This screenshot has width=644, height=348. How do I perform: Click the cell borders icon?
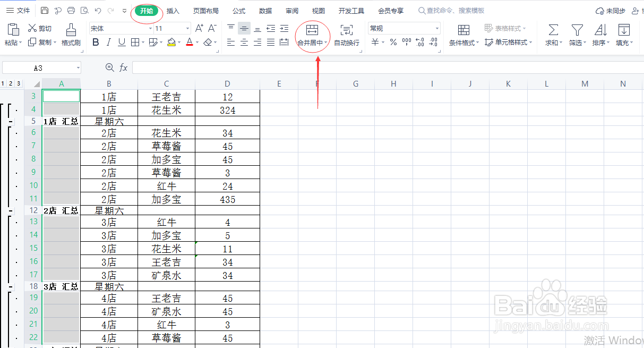coord(135,42)
